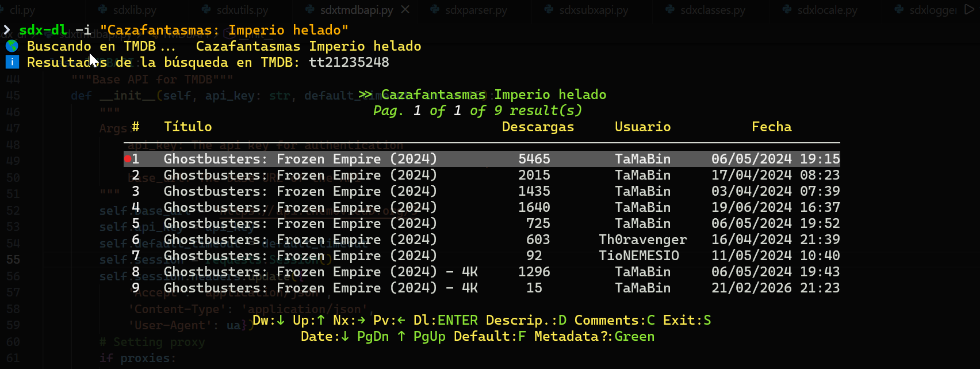Close the sdxtmdbapi.py tab
Screen dimensions: 980x369
pos(405,10)
